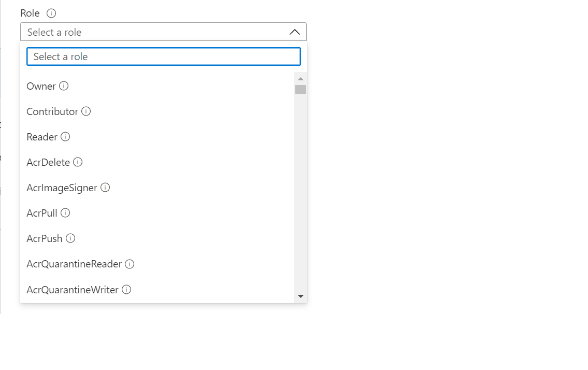Click the AcrImageSigner info icon
The image size is (588, 370).
click(105, 188)
